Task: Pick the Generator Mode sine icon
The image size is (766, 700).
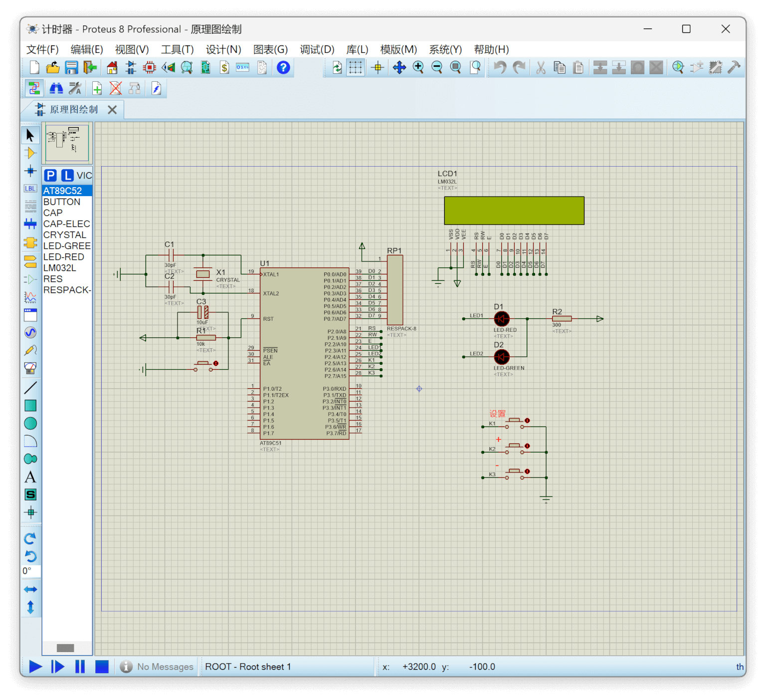Action: (x=30, y=333)
